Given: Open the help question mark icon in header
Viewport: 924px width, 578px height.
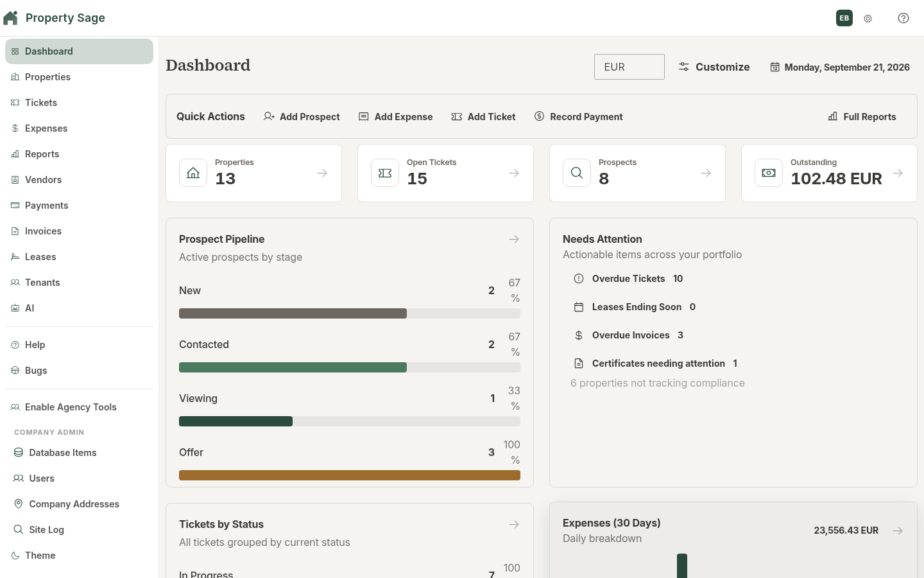Looking at the screenshot, I should pos(903,18).
